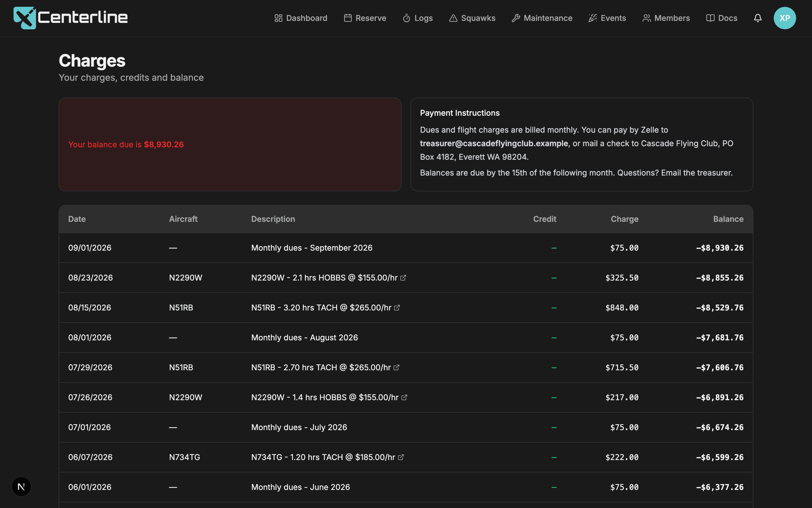Open flight log link for N51RB 3.20 hrs
This screenshot has height=508, width=812.
pos(397,308)
